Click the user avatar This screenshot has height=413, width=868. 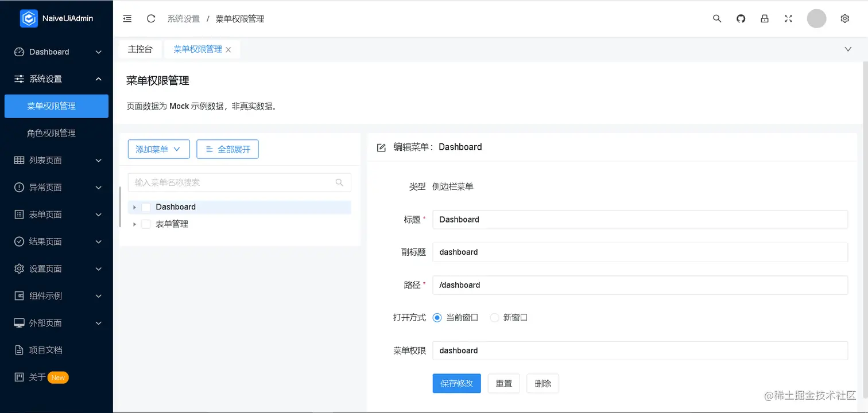pos(816,18)
